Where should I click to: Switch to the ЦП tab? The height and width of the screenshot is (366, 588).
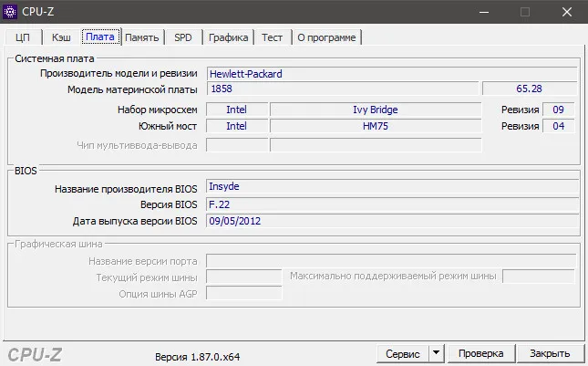pos(23,37)
